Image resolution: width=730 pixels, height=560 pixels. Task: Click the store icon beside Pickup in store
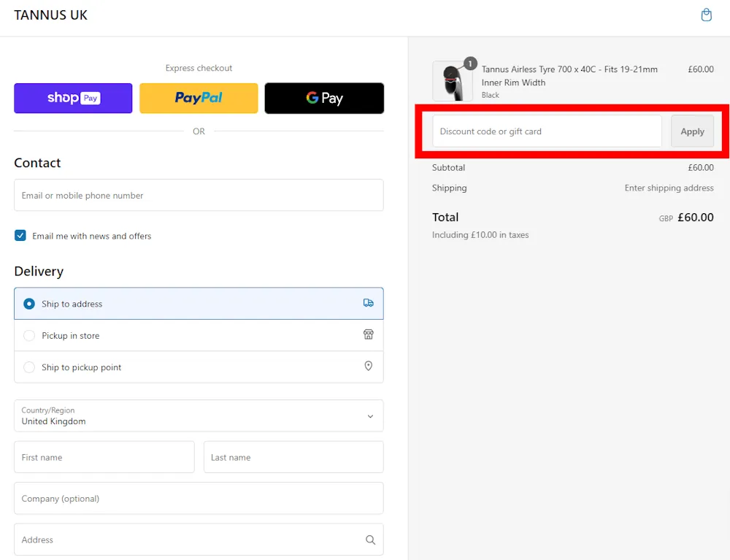tap(368, 334)
